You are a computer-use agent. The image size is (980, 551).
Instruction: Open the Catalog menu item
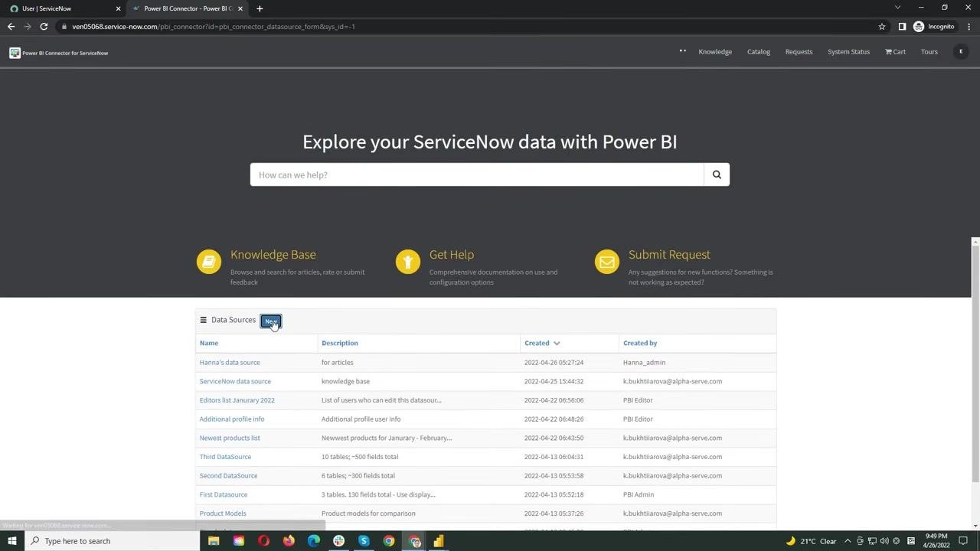[759, 52]
